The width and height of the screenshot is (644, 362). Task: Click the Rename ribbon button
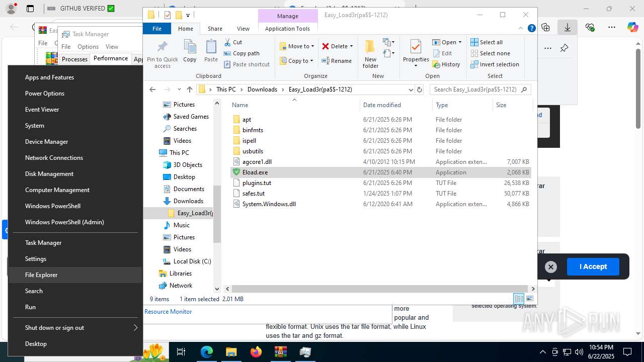(337, 61)
